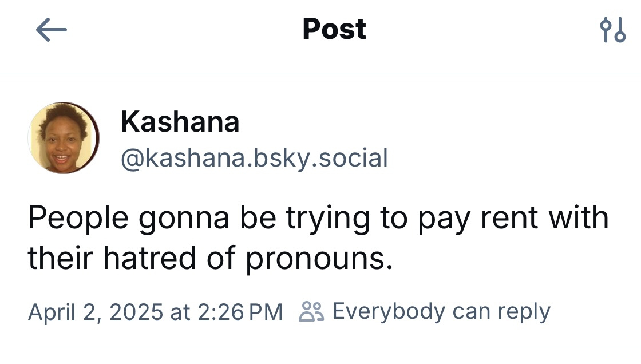Click the second line of the post text
The image size is (641, 364).
point(211,259)
